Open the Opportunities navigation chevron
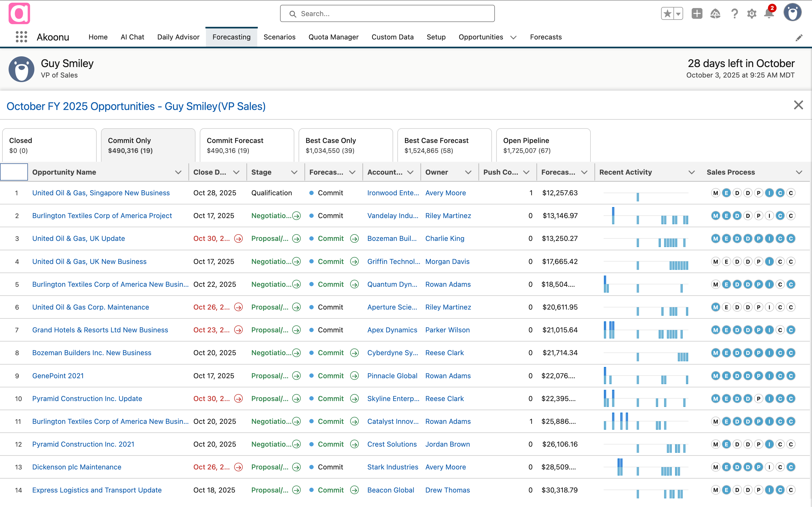This screenshot has height=507, width=812. coord(513,38)
